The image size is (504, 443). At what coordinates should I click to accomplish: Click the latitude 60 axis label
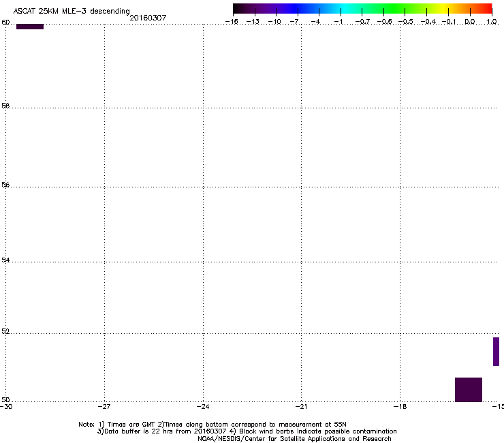(x=5, y=22)
